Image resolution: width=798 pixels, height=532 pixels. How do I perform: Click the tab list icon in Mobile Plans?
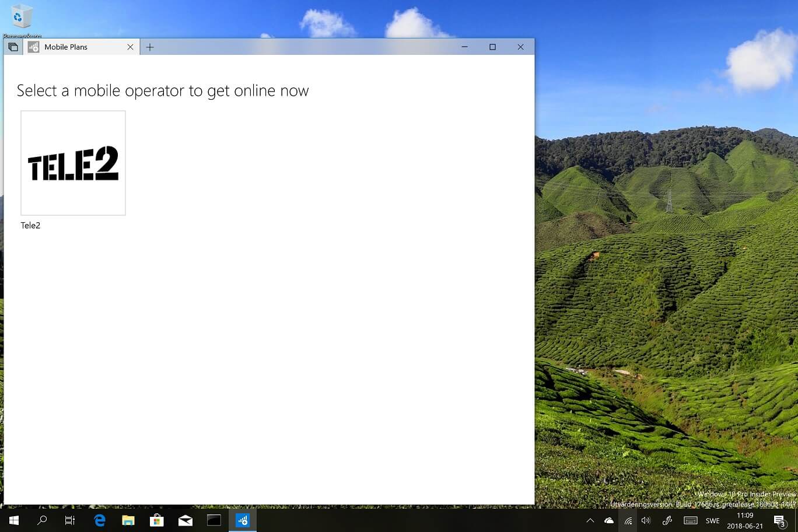point(13,47)
